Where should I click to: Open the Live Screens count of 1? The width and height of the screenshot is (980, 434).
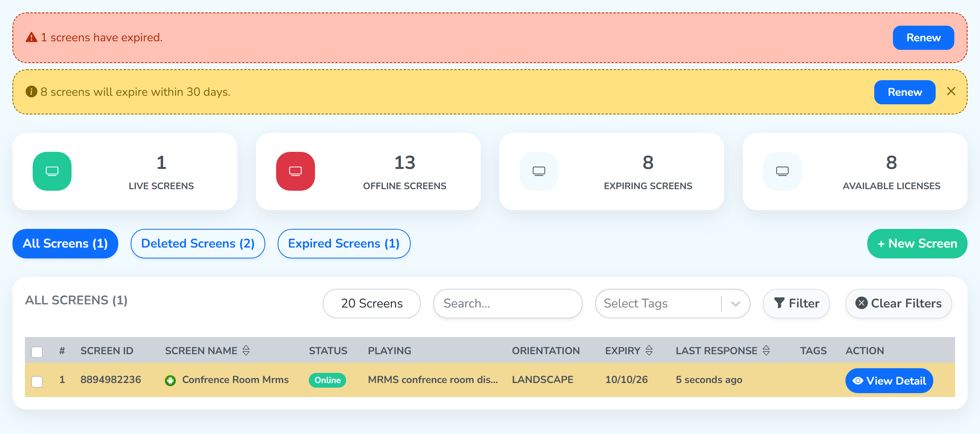click(x=161, y=162)
